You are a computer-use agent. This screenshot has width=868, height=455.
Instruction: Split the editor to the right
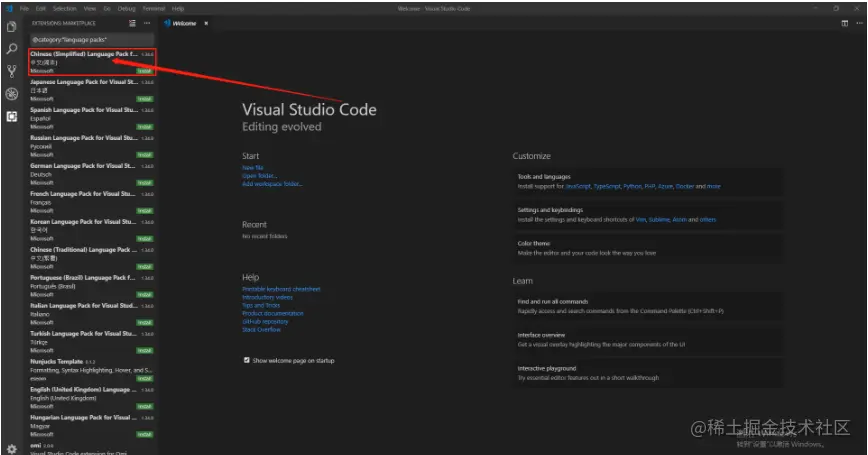click(x=845, y=23)
